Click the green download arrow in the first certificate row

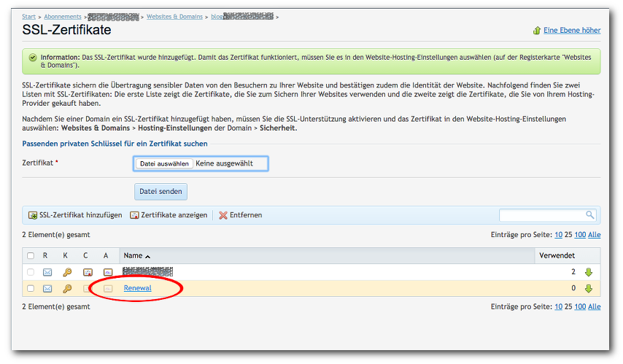point(589,272)
